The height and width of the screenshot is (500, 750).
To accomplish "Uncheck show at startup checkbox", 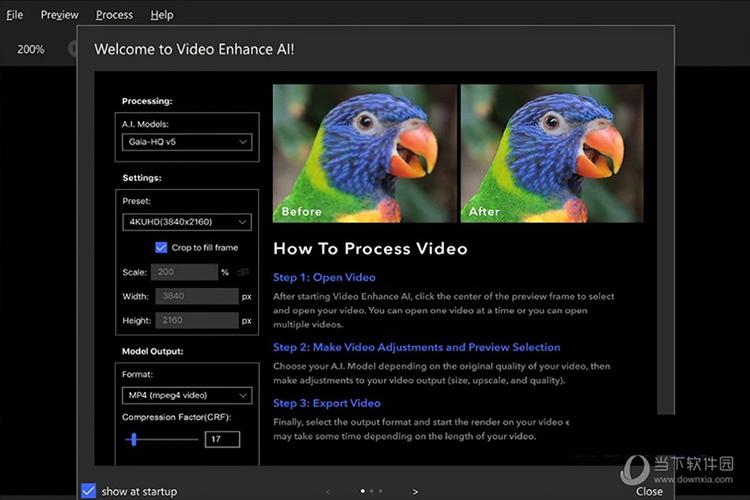I will (x=89, y=491).
